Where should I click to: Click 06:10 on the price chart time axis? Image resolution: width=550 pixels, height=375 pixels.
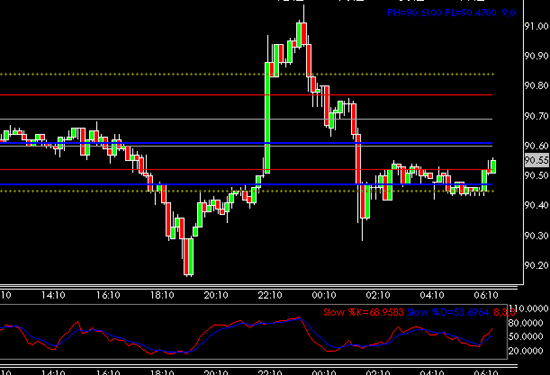pyautogui.click(x=486, y=295)
